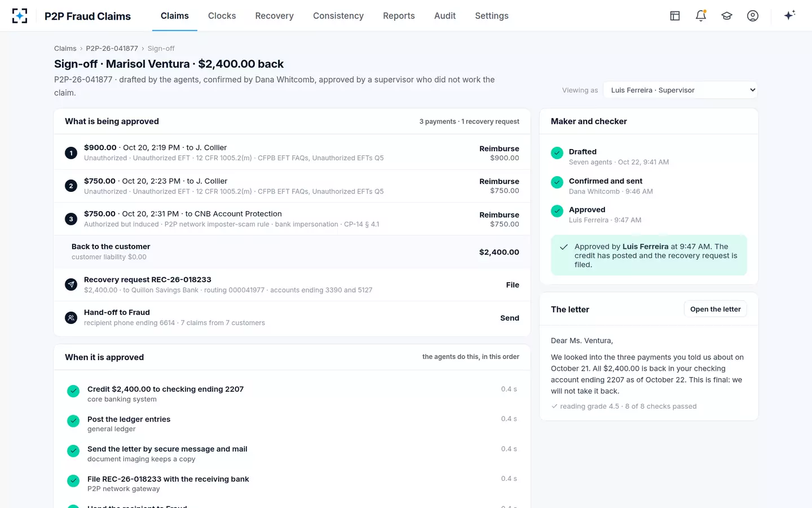Click the 3 payments · 1 recovery request summary
Image resolution: width=812 pixels, height=508 pixels.
[469, 121]
